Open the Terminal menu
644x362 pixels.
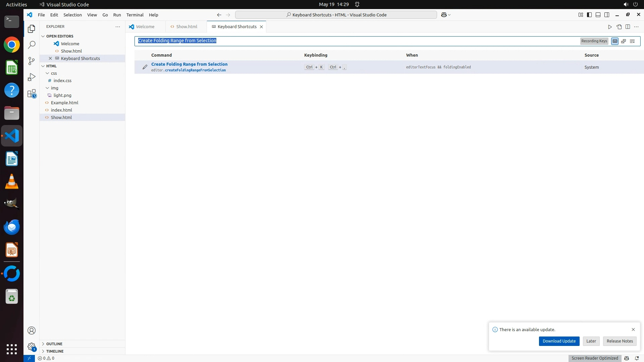[135, 15]
